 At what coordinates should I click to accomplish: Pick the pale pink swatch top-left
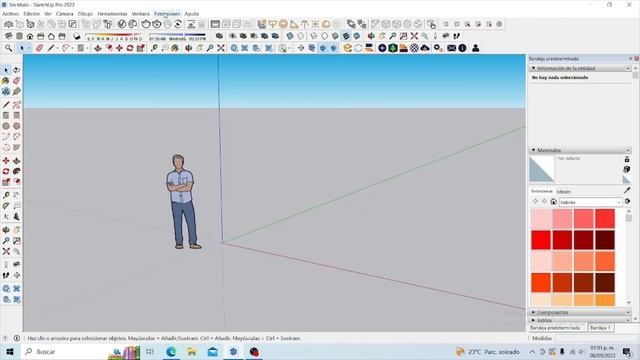click(x=541, y=218)
